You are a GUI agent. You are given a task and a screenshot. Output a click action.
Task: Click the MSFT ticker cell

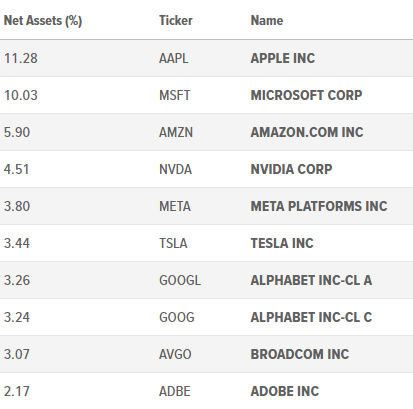(174, 95)
